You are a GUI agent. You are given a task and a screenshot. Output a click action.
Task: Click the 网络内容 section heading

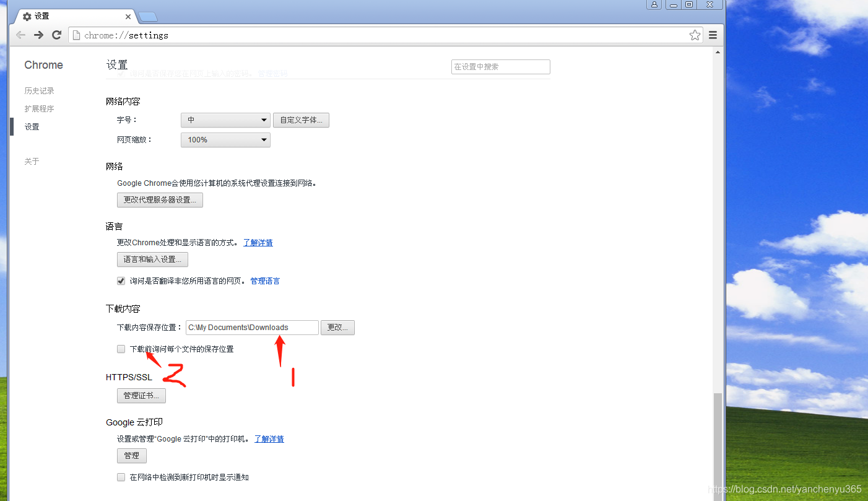click(123, 101)
